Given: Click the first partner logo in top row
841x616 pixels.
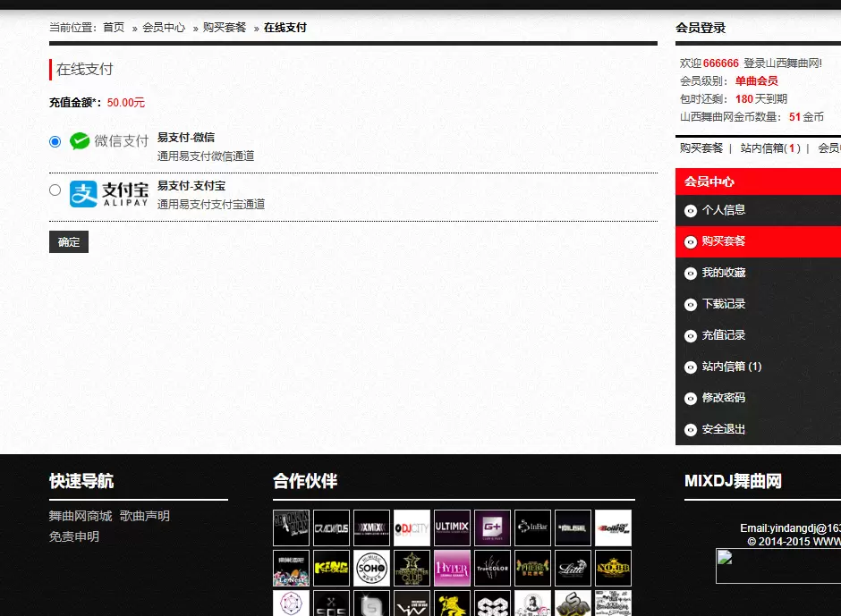Looking at the screenshot, I should pyautogui.click(x=292, y=528).
